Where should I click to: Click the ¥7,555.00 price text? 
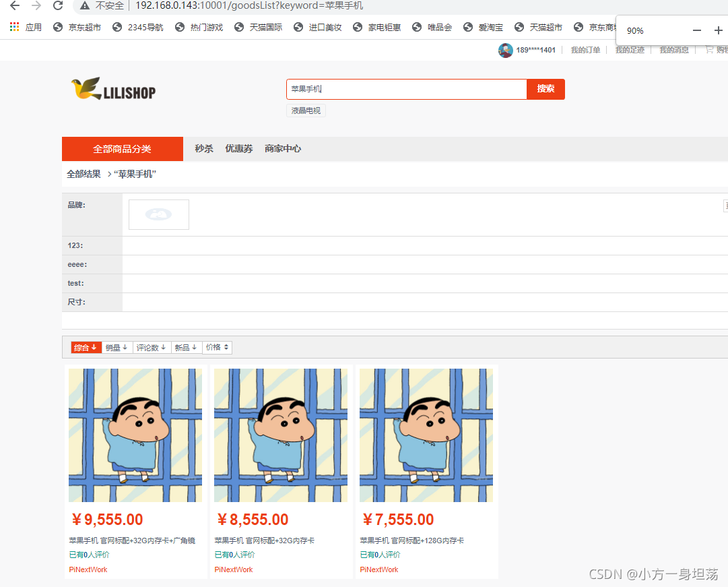[x=399, y=520]
